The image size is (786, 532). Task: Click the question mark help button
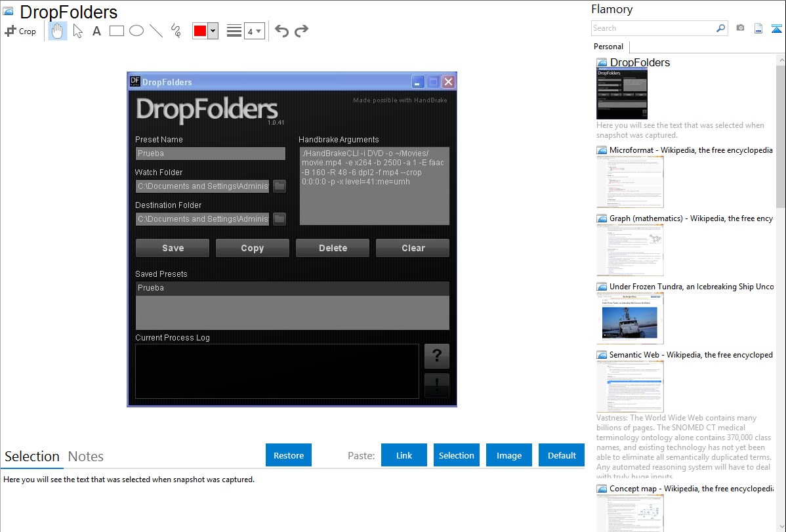(436, 356)
